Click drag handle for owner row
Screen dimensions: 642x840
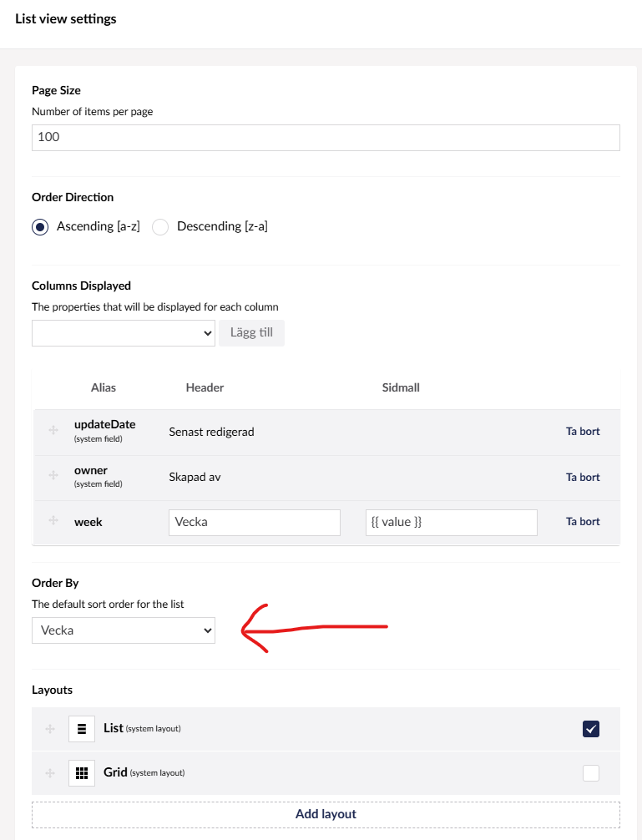[53, 475]
